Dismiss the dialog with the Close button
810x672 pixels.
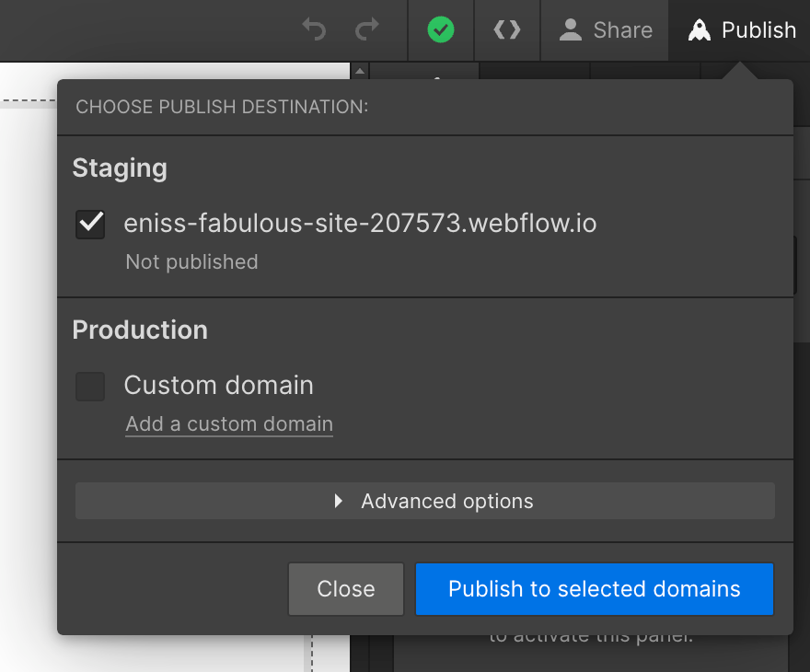tap(345, 588)
